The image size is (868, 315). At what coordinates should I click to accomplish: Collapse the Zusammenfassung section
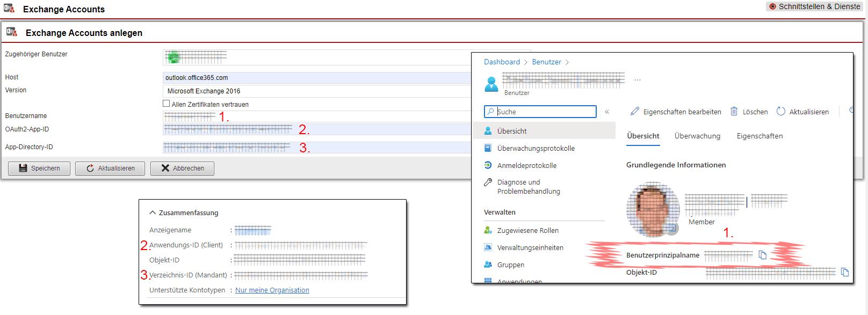click(153, 213)
